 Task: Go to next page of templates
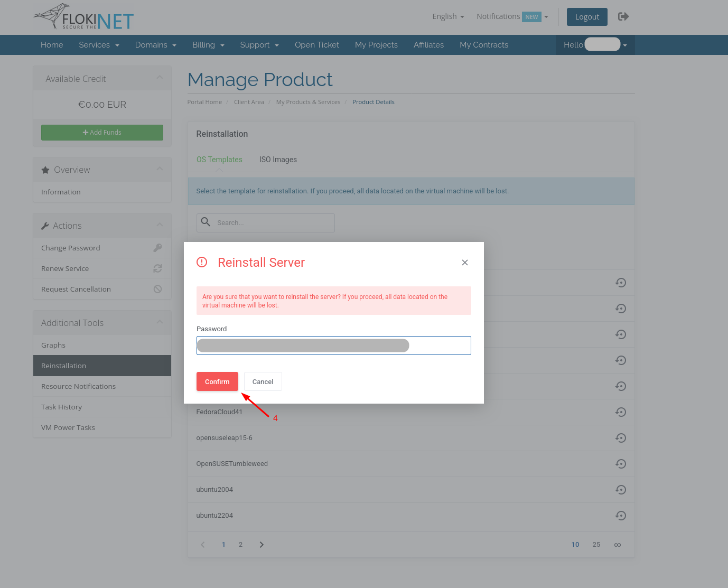click(262, 545)
